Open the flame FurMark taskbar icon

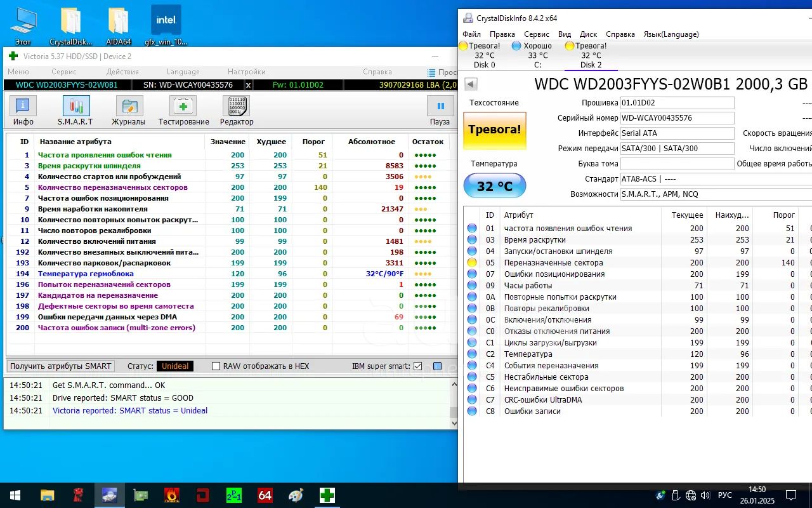171,495
